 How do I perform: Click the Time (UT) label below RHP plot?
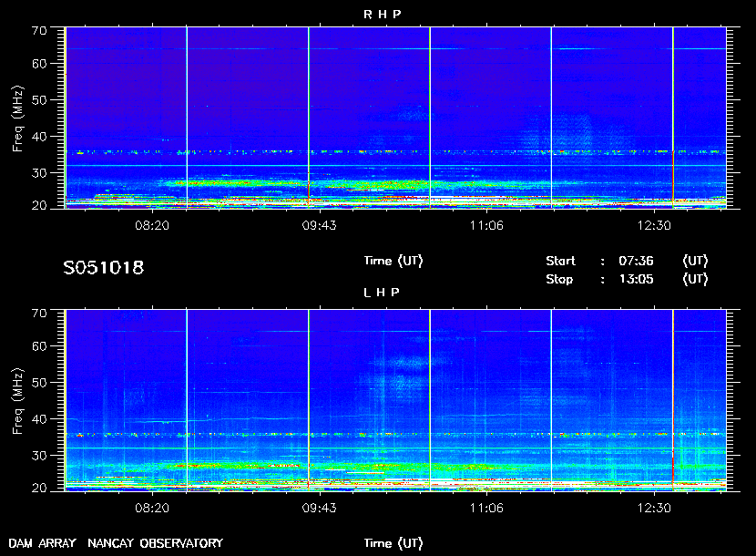point(393,261)
